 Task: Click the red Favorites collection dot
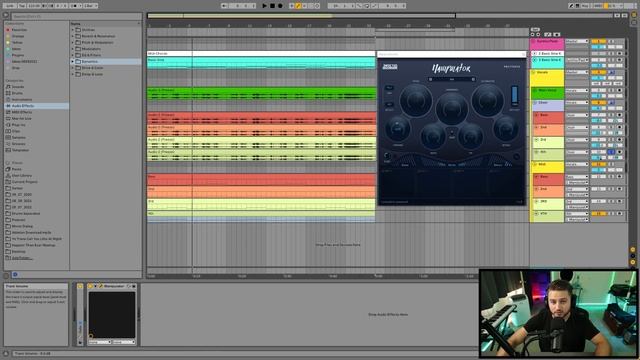pos(8,30)
